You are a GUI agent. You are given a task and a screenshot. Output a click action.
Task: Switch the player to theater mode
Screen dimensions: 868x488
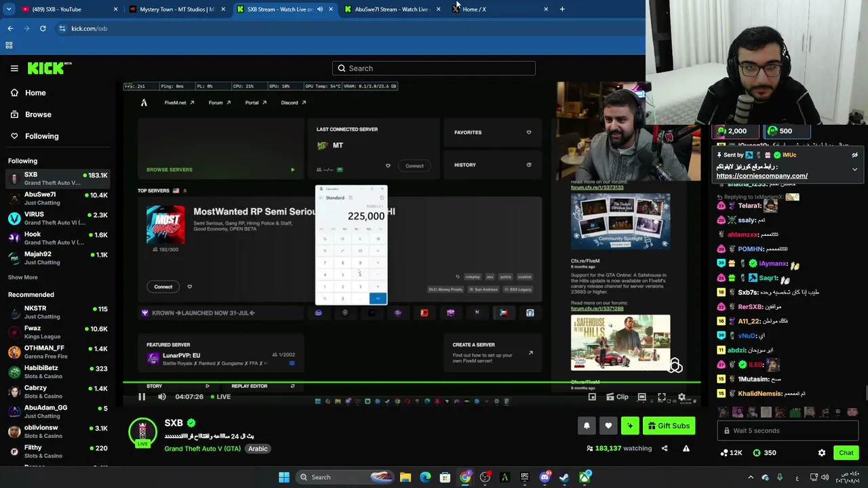pyautogui.click(x=642, y=396)
